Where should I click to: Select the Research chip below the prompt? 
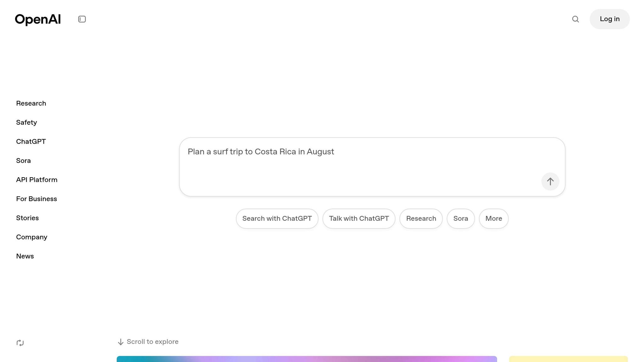point(421,219)
